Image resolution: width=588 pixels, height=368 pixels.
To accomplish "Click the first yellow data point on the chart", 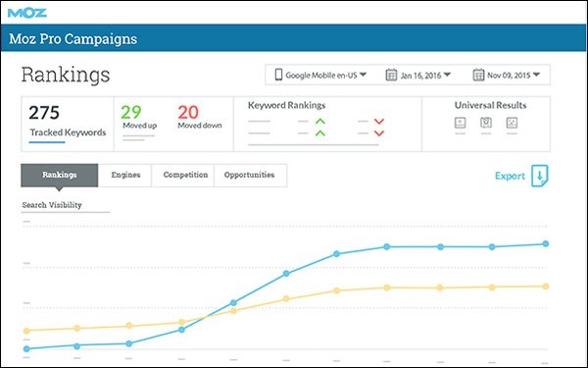I will [x=26, y=331].
